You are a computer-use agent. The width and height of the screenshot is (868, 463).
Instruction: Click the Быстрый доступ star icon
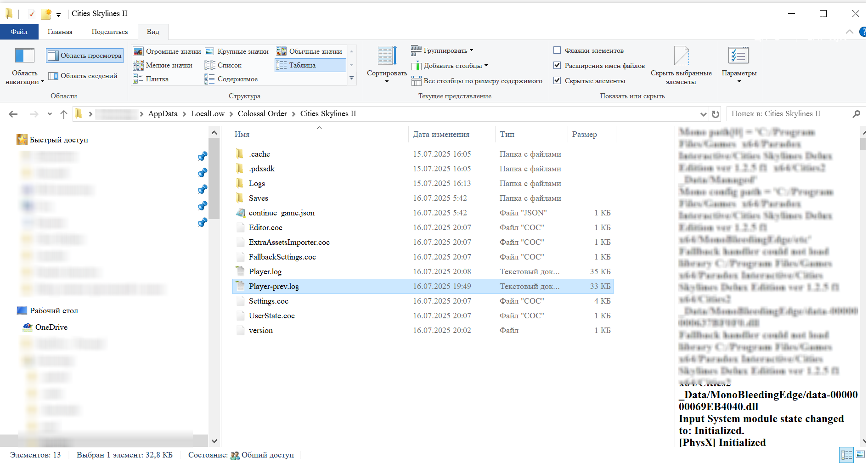[x=22, y=140]
